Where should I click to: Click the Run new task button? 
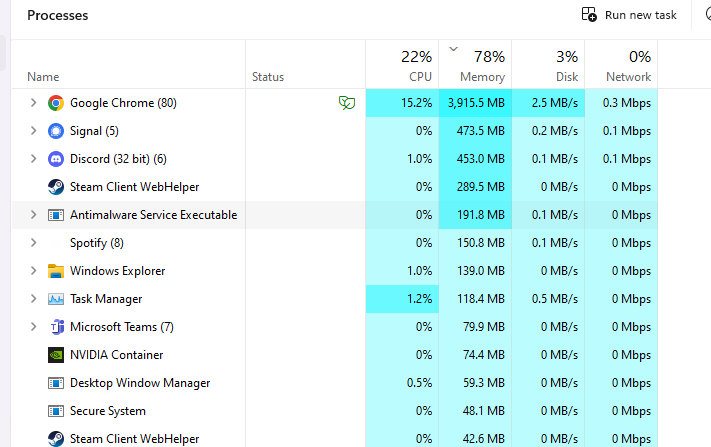629,15
